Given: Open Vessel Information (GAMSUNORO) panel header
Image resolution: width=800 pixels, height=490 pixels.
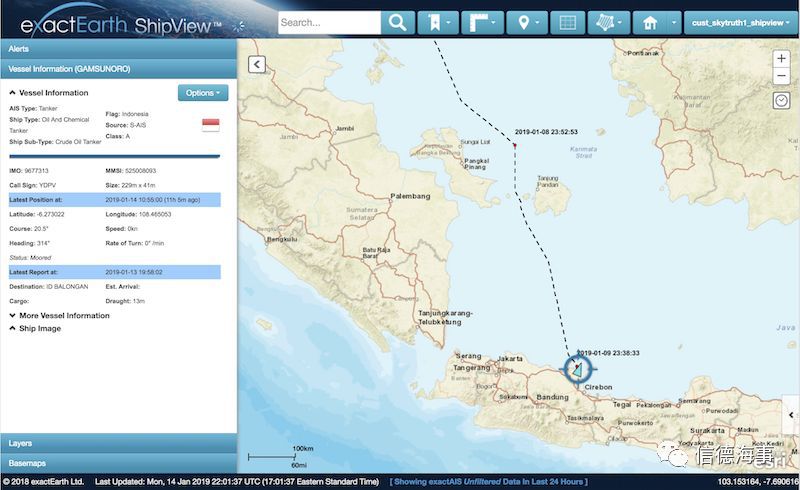Looking at the screenshot, I should click(119, 69).
